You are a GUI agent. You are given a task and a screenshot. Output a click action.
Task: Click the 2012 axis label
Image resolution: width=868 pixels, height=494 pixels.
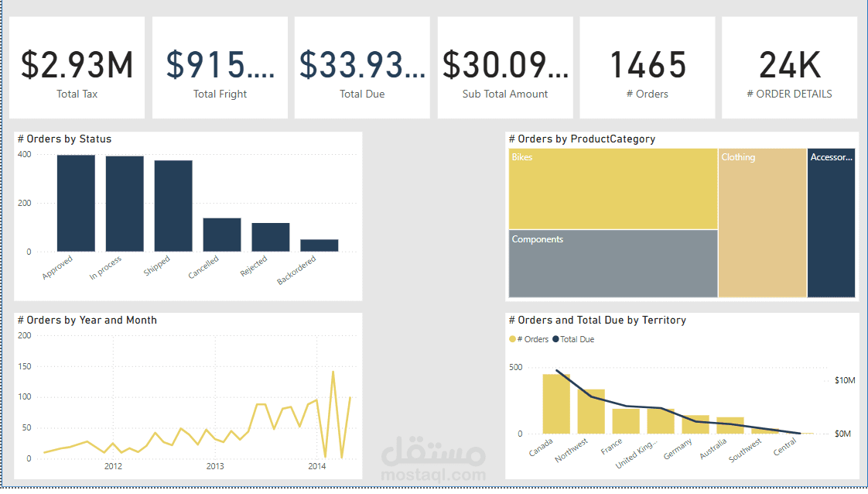tap(113, 466)
